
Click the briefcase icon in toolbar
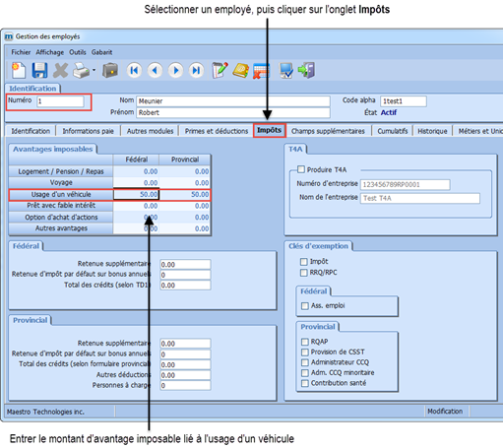[110, 71]
